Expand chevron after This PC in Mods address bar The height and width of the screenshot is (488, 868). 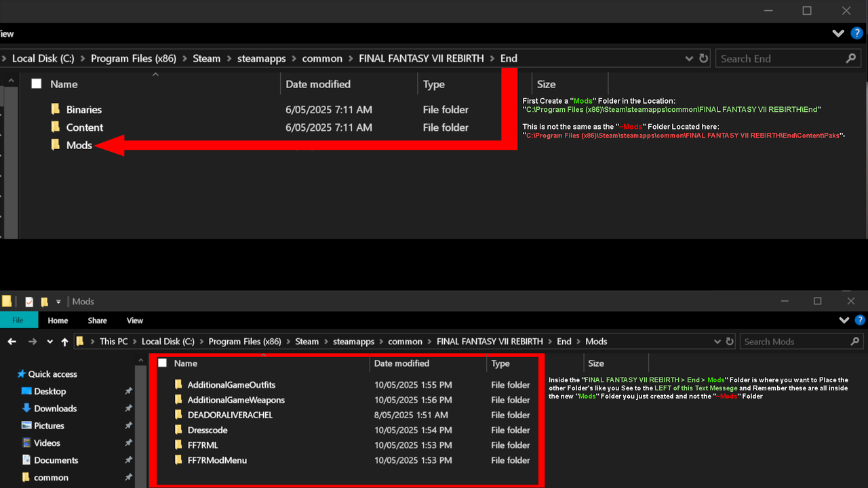[135, 342]
